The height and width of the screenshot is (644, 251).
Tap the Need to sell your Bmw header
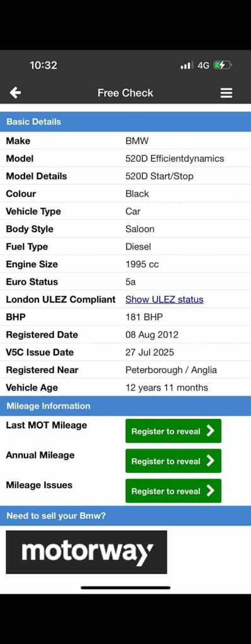pyautogui.click(x=125, y=516)
